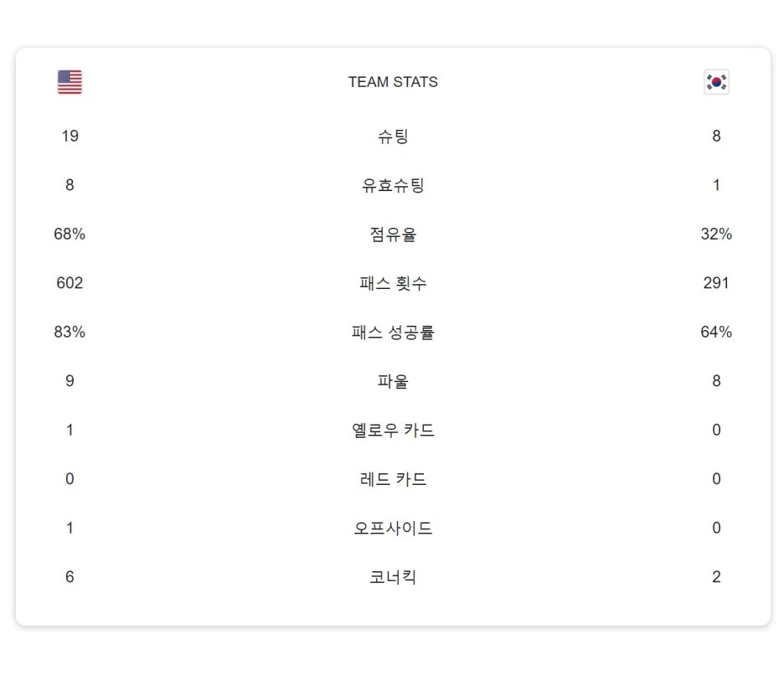Image resolution: width=784 pixels, height=676 pixels.
Task: Click the 패스 성공률 label
Action: pos(393,332)
